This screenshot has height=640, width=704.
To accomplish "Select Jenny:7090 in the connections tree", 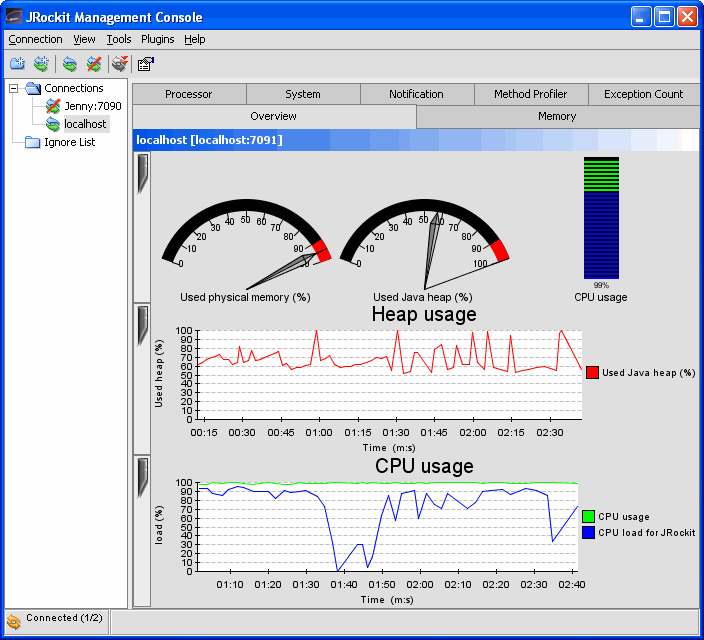I will coord(93,106).
